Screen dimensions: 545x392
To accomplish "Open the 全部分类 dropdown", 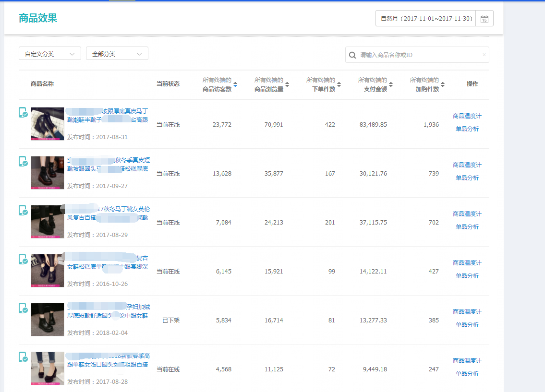I will pos(117,54).
